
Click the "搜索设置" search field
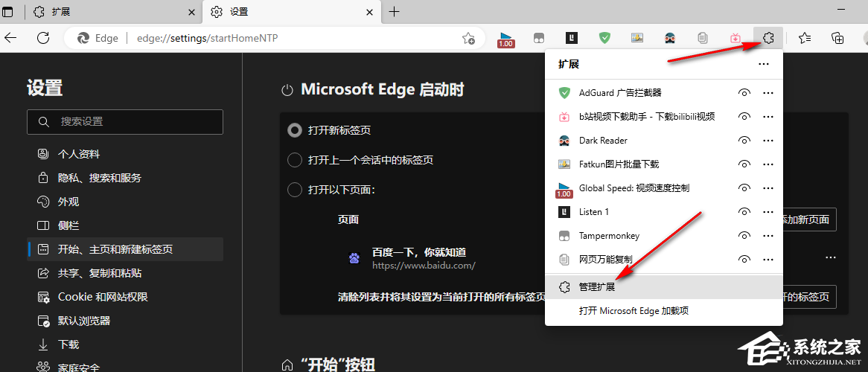pyautogui.click(x=125, y=121)
